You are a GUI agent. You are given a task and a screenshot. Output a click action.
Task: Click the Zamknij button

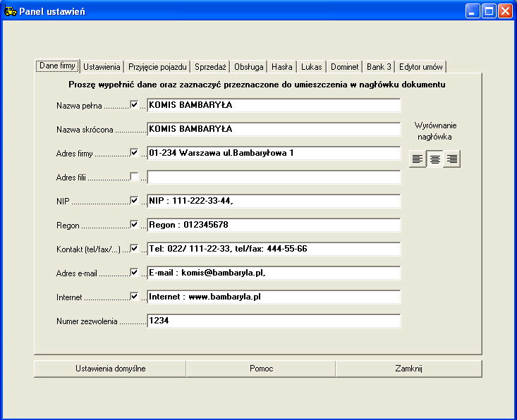point(408,369)
